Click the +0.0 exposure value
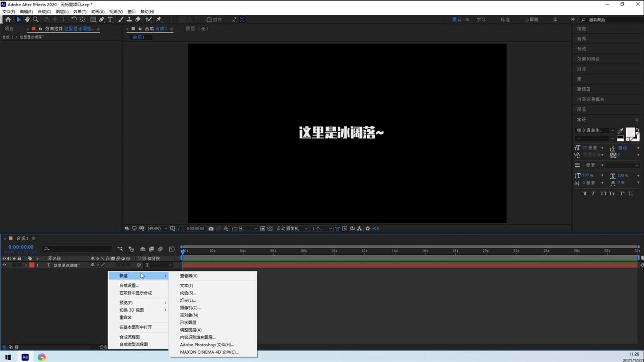Screen dimensions: 644x362 click(x=375, y=228)
